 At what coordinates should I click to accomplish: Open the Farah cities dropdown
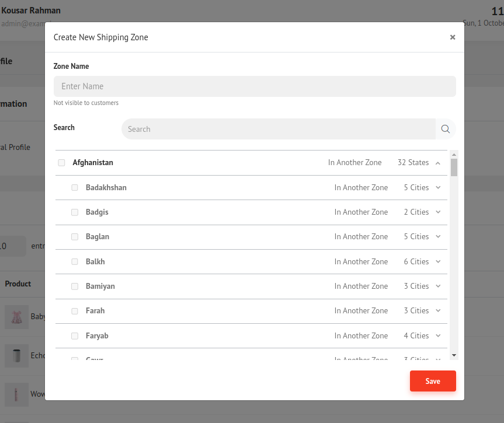[x=438, y=311]
